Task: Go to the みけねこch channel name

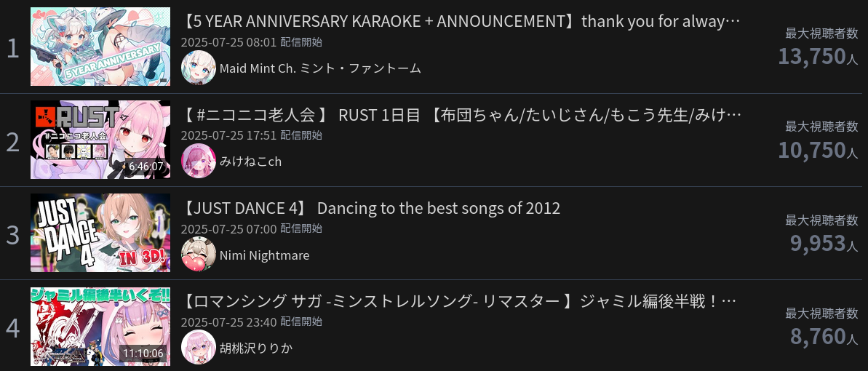Action: [x=250, y=161]
